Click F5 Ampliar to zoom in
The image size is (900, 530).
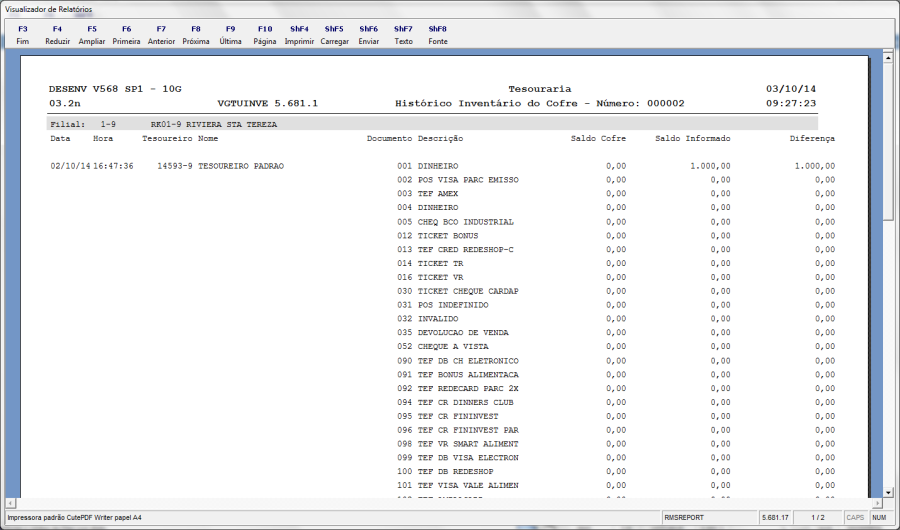point(92,35)
